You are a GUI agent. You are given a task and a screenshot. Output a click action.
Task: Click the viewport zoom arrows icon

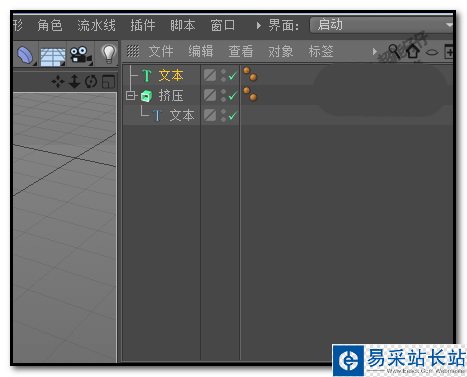tap(74, 82)
